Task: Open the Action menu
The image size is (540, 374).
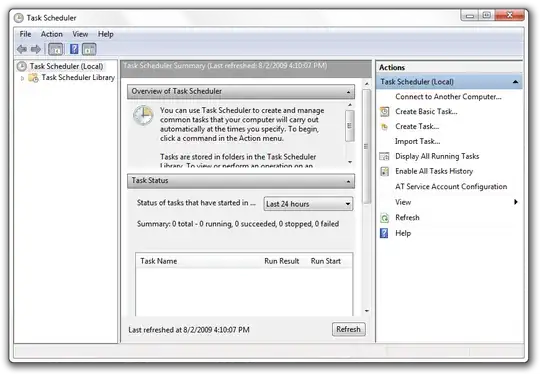Action: (x=52, y=34)
